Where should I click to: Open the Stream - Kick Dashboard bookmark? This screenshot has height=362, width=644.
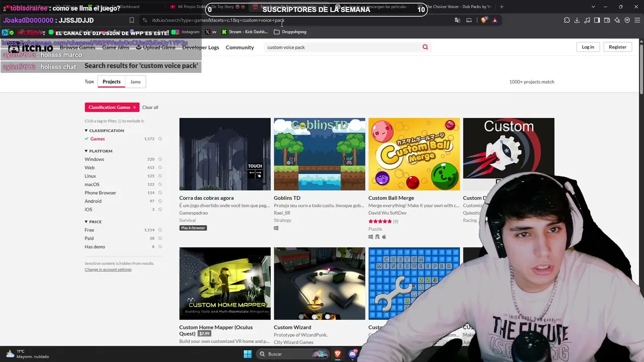[x=245, y=32]
